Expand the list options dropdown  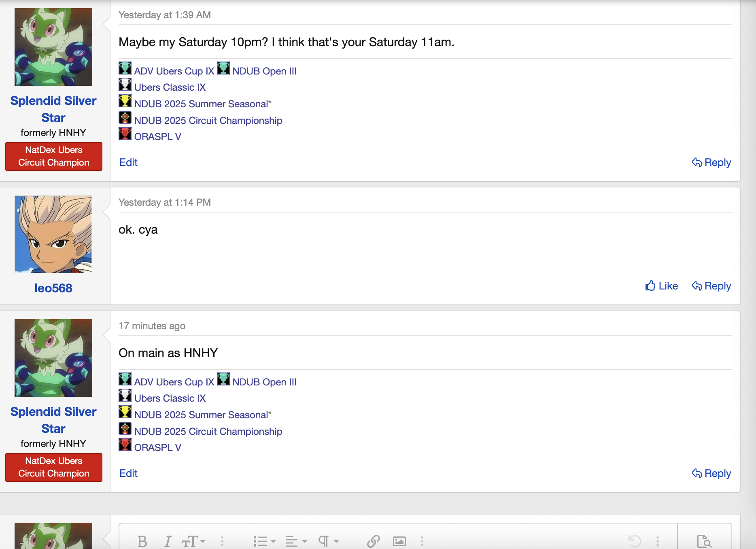tap(264, 541)
